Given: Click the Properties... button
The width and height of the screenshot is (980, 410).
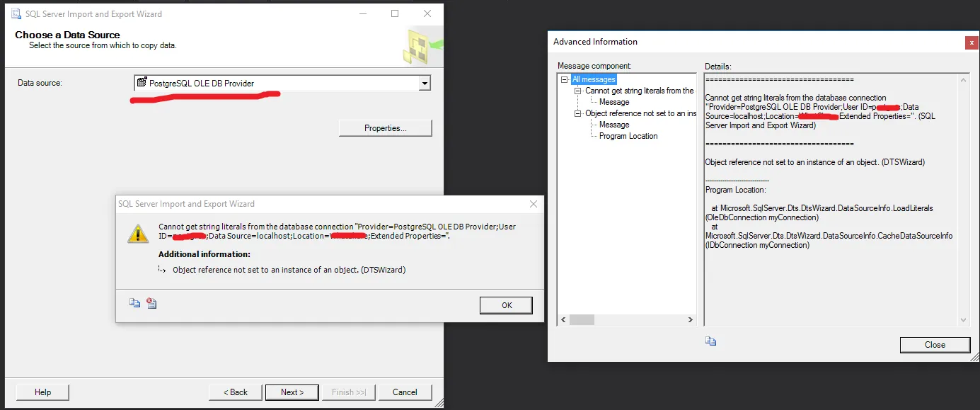Looking at the screenshot, I should [385, 128].
